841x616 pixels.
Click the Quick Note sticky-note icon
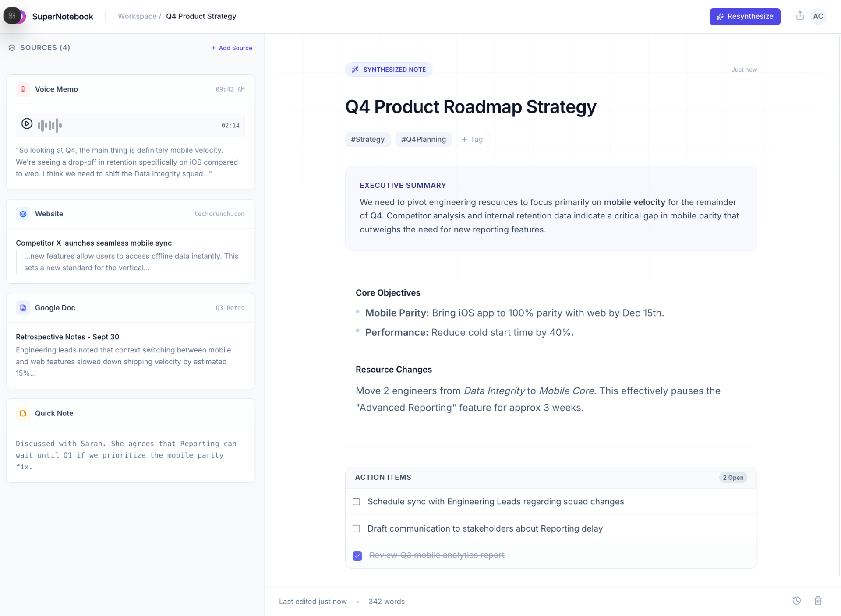pos(23,413)
